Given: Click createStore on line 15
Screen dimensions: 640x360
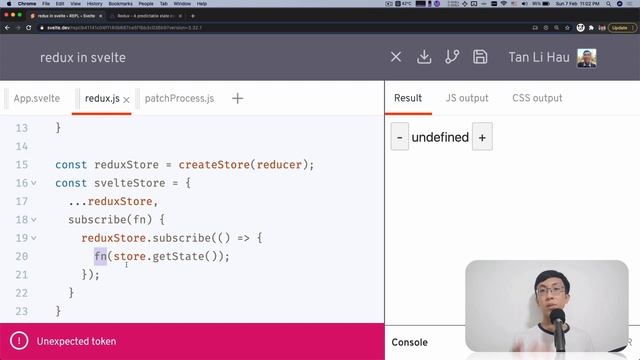Looking at the screenshot, I should pyautogui.click(x=214, y=165).
